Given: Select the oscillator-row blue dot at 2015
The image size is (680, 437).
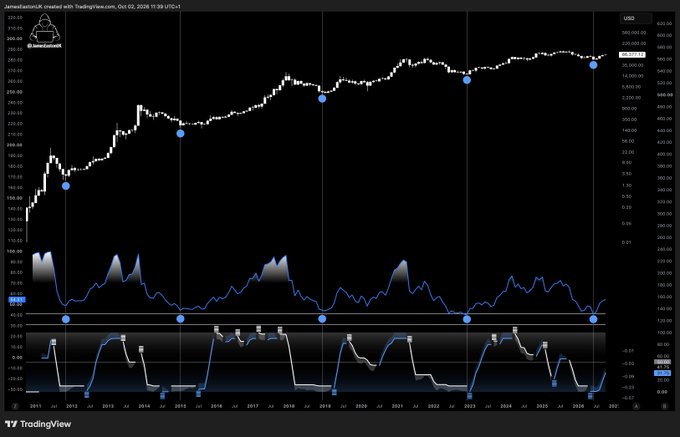Looking at the screenshot, I should pyautogui.click(x=180, y=319).
